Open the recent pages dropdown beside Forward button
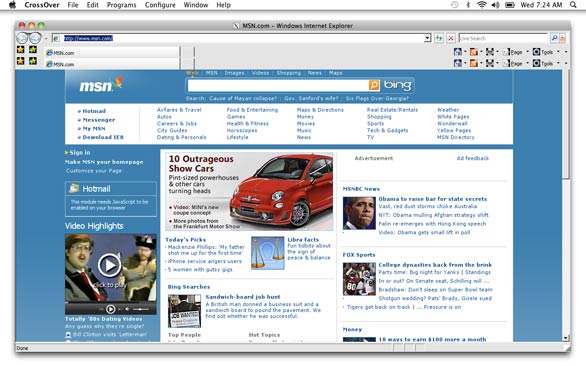This screenshot has width=586, height=366. pos(46,39)
